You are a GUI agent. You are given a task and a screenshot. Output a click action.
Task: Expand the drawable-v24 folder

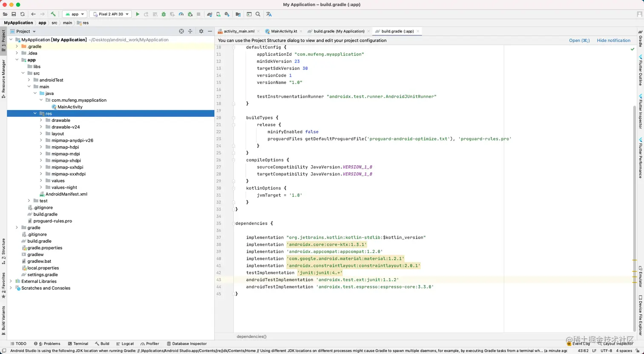(x=41, y=127)
